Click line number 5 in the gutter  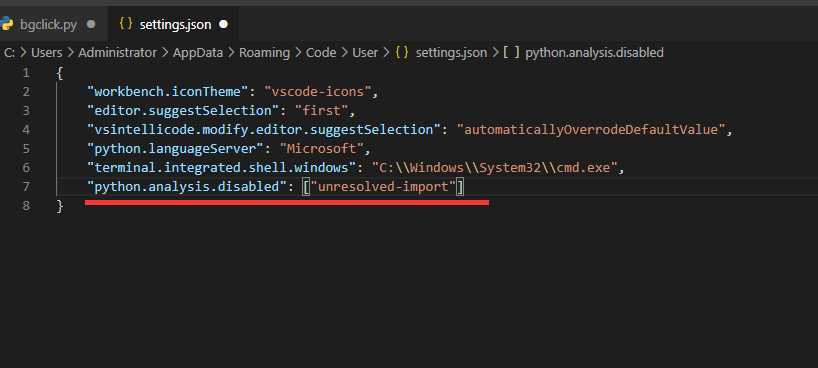(x=26, y=148)
